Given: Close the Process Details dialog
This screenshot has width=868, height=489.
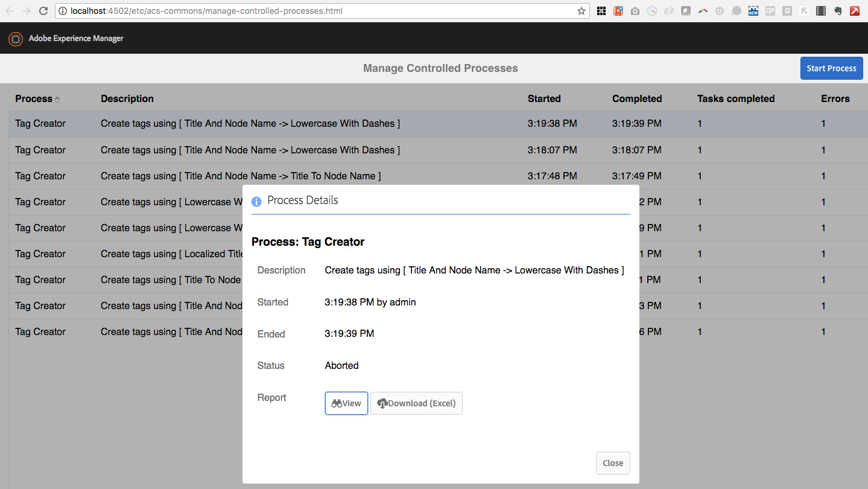Looking at the screenshot, I should coord(613,463).
